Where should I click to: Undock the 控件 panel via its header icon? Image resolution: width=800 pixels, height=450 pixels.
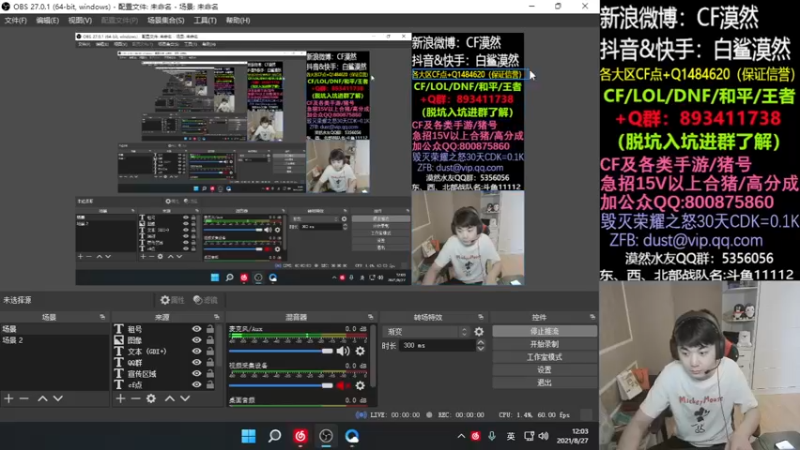click(592, 317)
